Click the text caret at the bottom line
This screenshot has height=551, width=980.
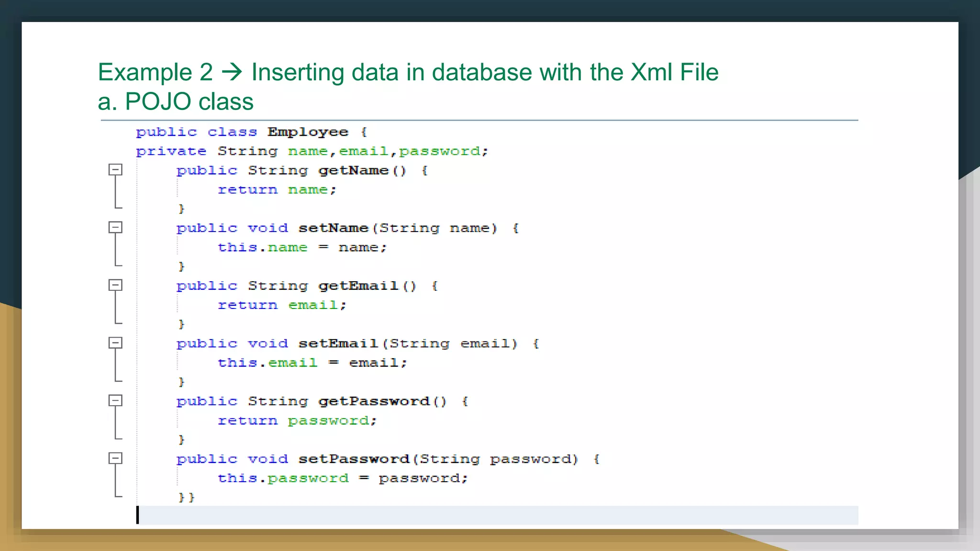tap(138, 515)
